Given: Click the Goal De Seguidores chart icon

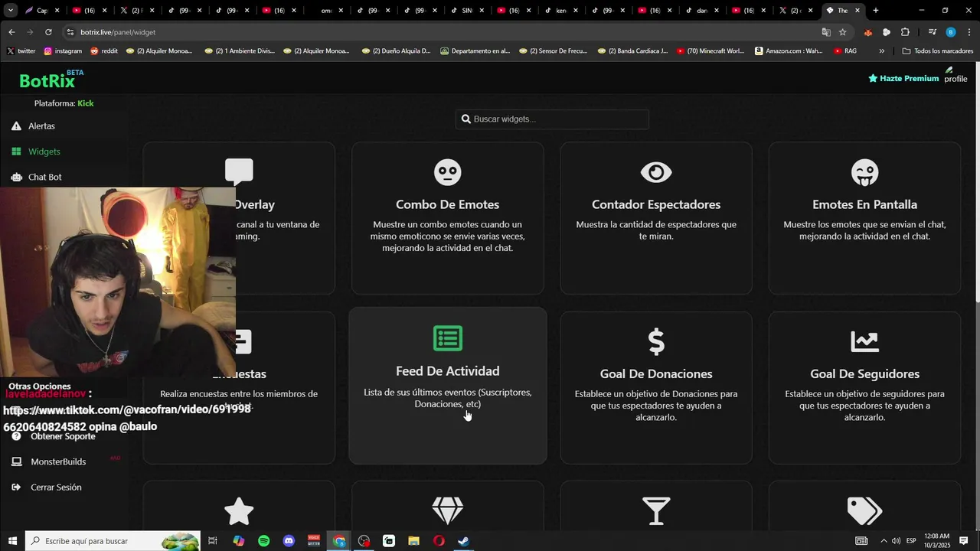Looking at the screenshot, I should [x=864, y=341].
